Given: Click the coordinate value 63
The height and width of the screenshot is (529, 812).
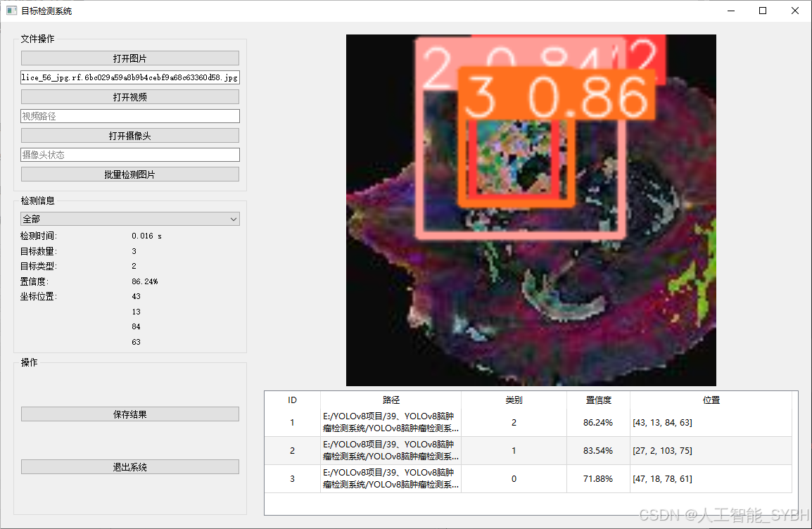Looking at the screenshot, I should coord(137,342).
